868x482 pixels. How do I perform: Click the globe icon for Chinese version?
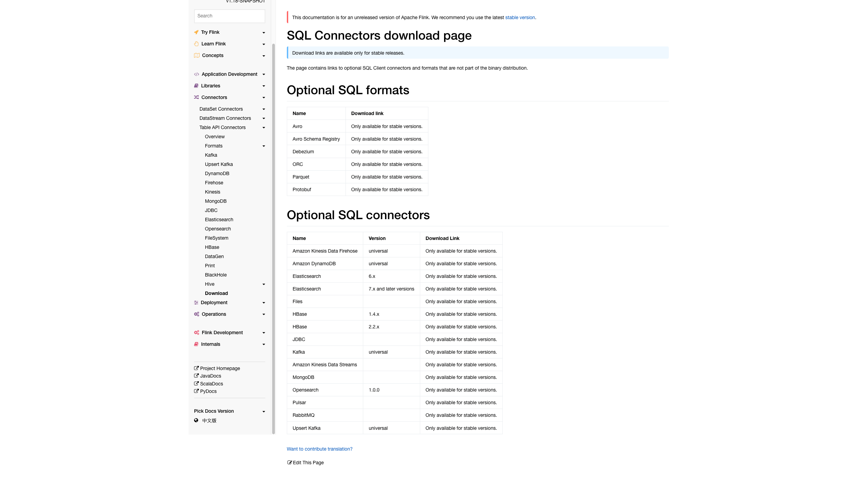(196, 420)
